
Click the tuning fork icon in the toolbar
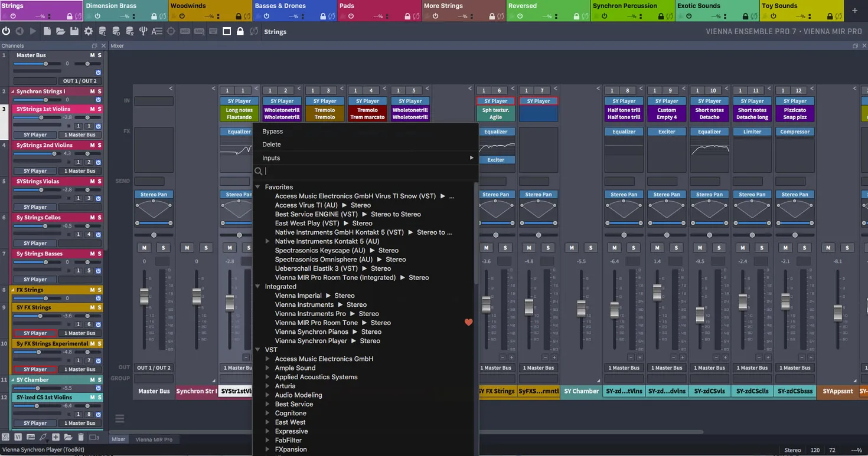[x=143, y=31]
